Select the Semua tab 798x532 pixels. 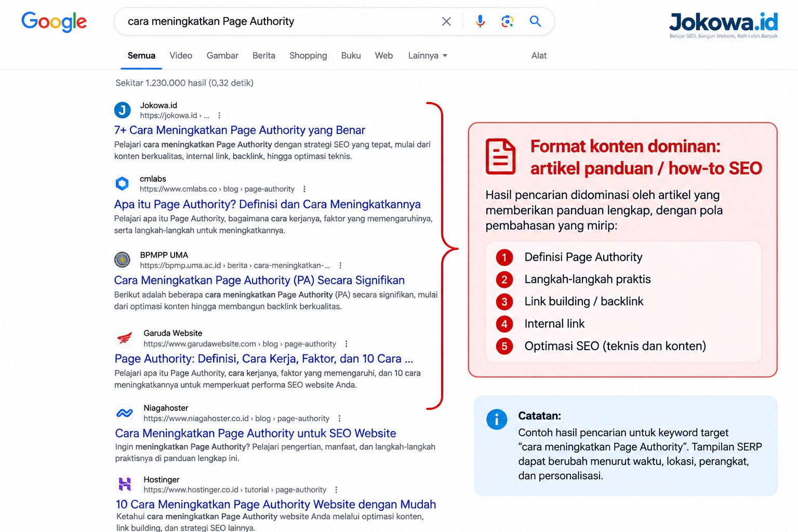[x=141, y=56]
